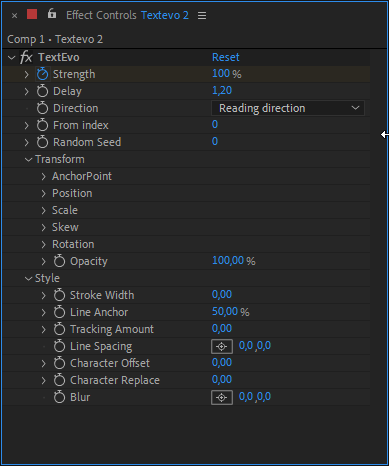Click the Line Anchor value 50,00
389x466 pixels.
pos(225,311)
